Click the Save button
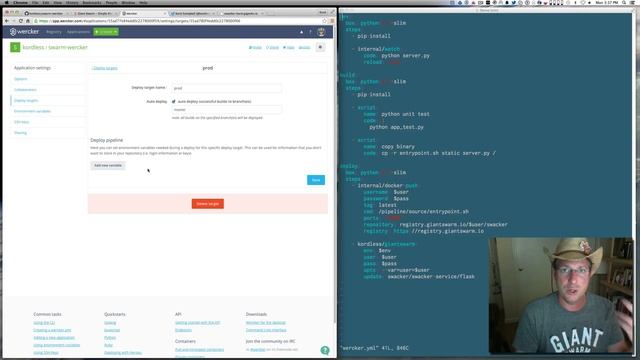 click(x=316, y=180)
